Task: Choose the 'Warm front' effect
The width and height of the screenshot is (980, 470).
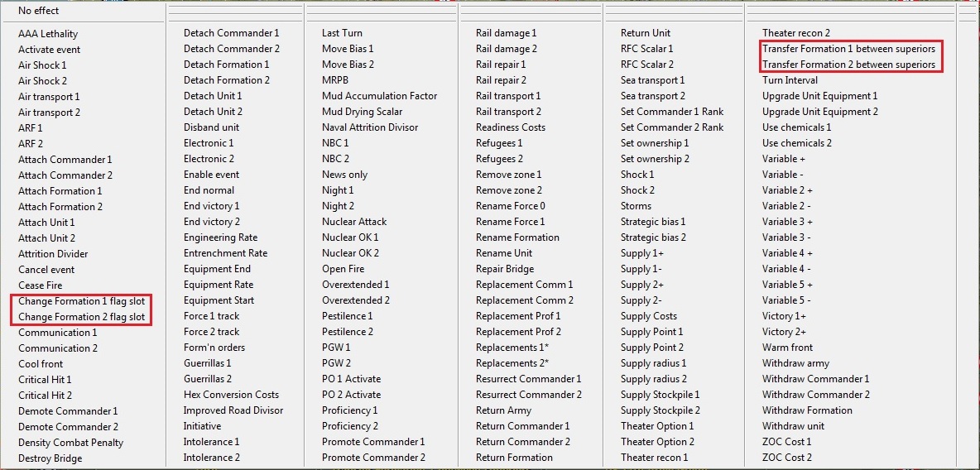Action: tap(787, 348)
